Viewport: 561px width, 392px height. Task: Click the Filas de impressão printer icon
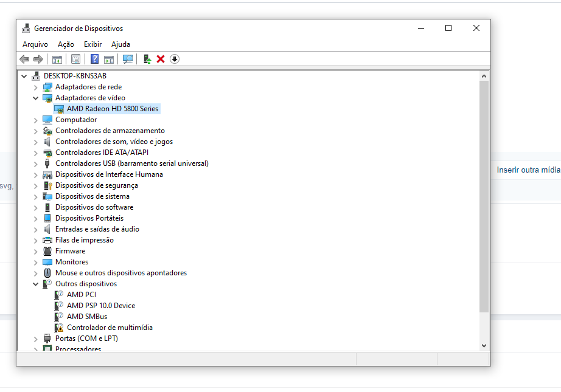coord(47,240)
